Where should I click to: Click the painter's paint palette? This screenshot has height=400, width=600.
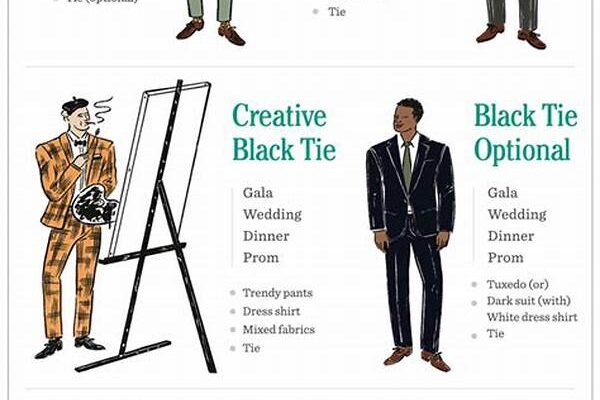pyautogui.click(x=95, y=205)
